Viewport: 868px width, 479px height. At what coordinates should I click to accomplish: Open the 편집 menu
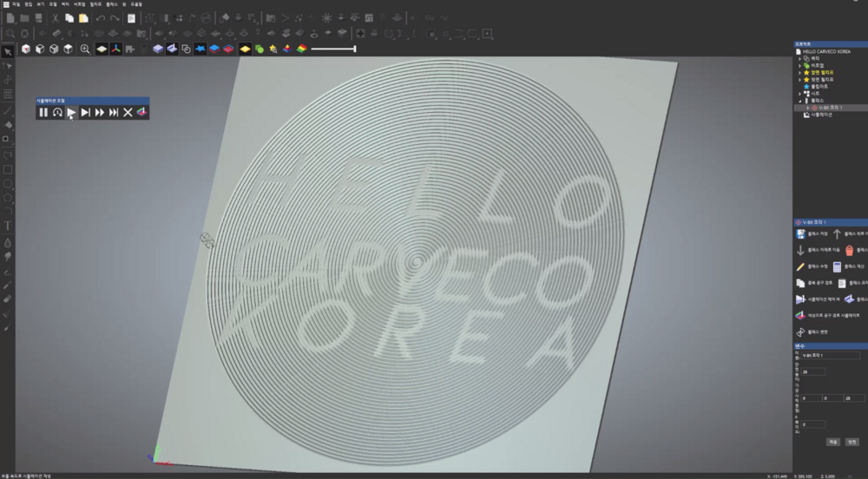[29, 3]
